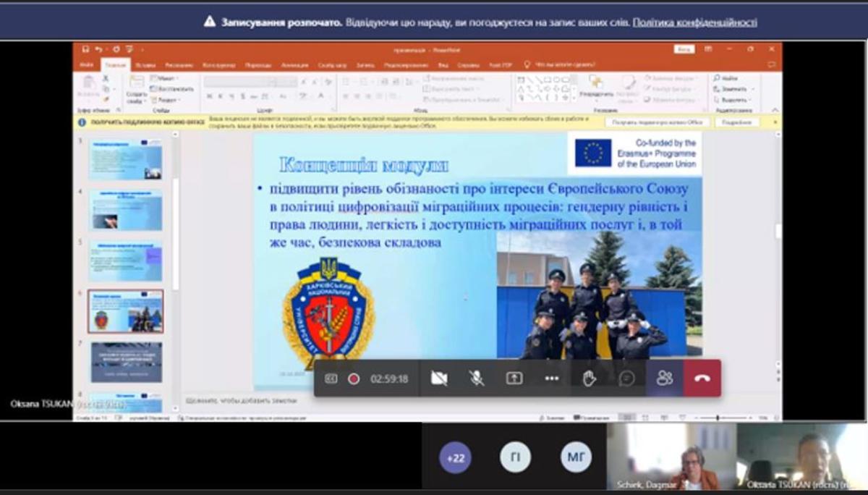Select participant avatar МГ
The height and width of the screenshot is (495, 868).
pos(576,457)
